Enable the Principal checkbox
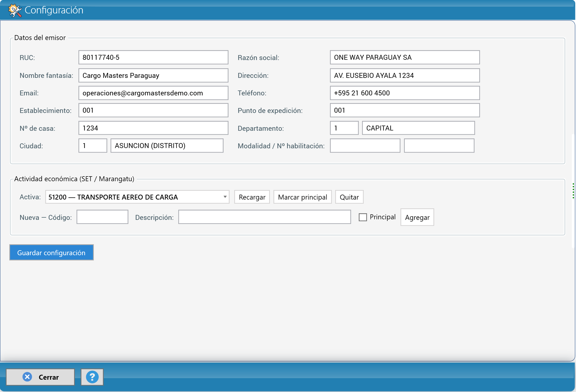Image resolution: width=576 pixels, height=392 pixels. point(363,217)
